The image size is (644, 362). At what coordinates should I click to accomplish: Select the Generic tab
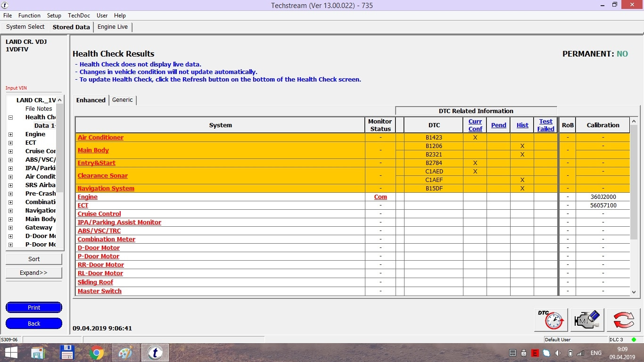click(x=123, y=100)
